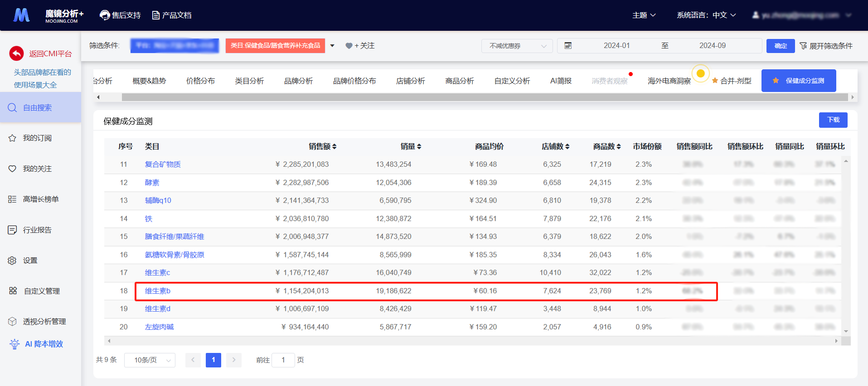
Task: Open 膳食纤维/果蔬纤维 category link
Action: 175,236
